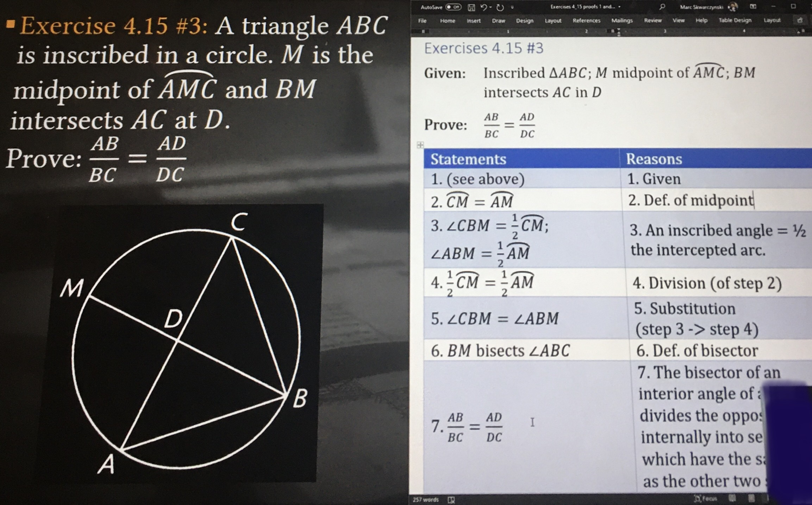Open the Undo history dropdown arrow
The width and height of the screenshot is (812, 505).
(490, 7)
